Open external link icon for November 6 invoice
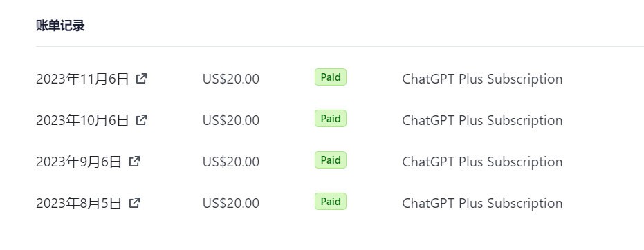The width and height of the screenshot is (644, 250). coord(141,78)
